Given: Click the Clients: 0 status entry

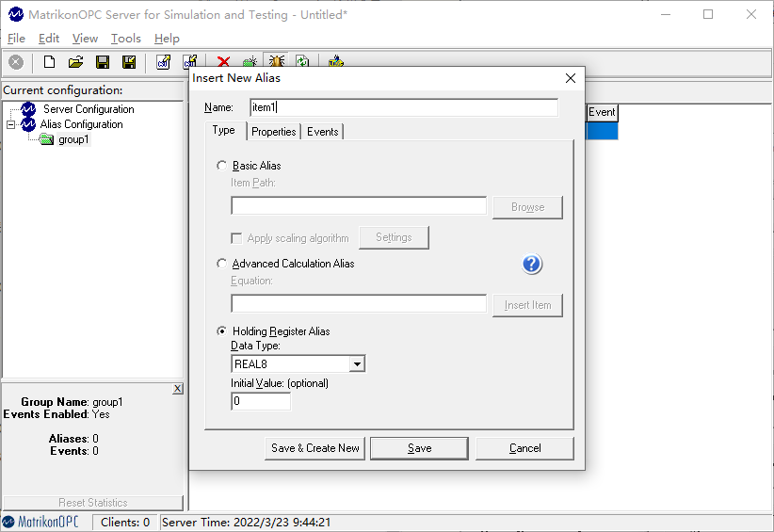Looking at the screenshot, I should point(125,523).
